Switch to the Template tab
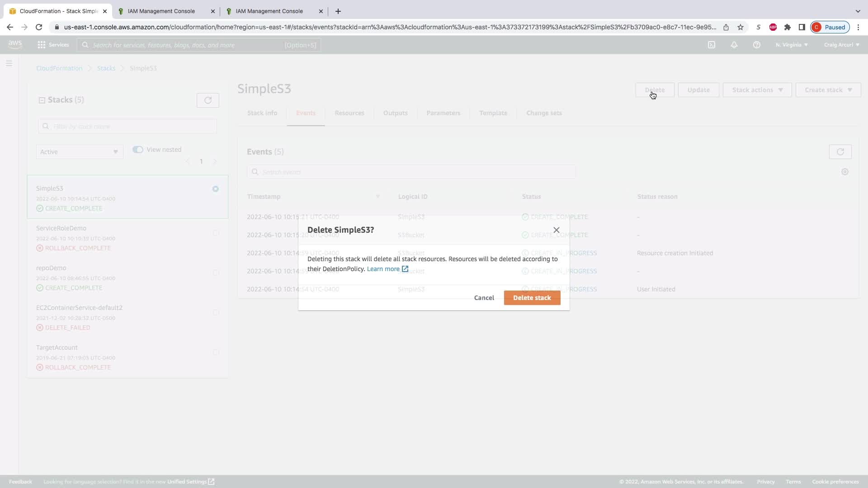 point(493,113)
